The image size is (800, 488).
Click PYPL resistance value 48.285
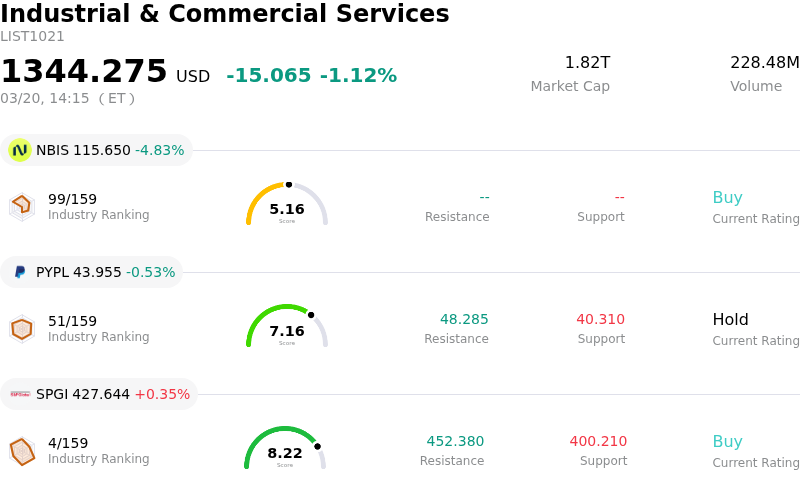pos(464,320)
